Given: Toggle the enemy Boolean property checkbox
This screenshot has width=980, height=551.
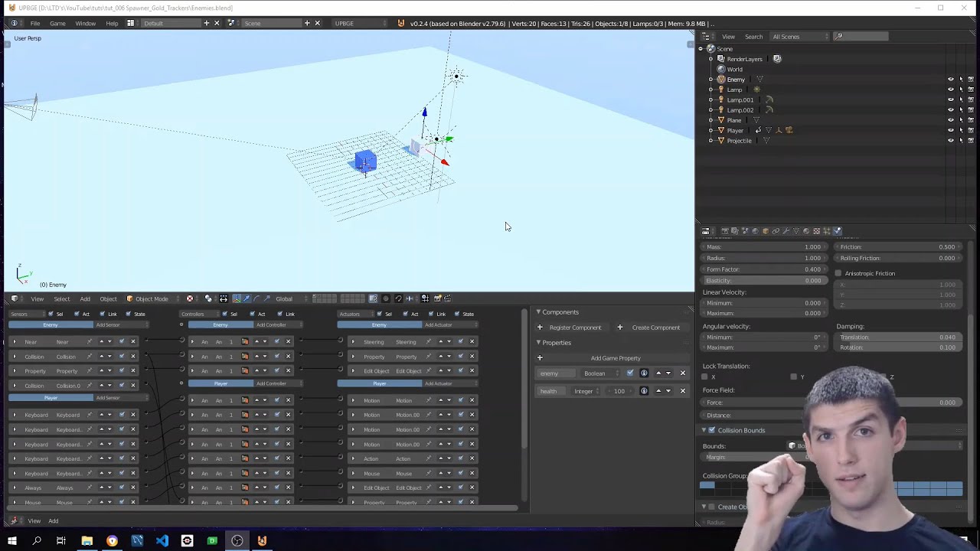Looking at the screenshot, I should [630, 373].
